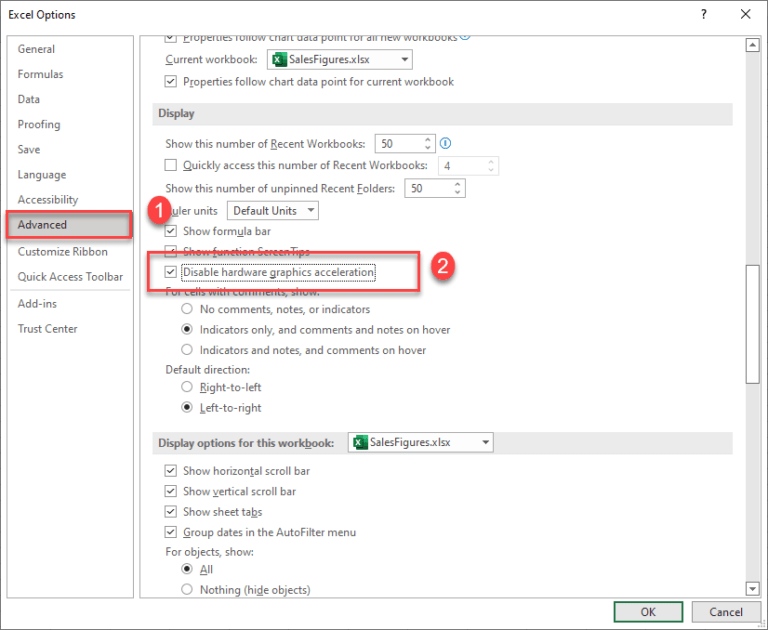768x630 pixels.
Task: Open Display options for this workbook dropdown
Action: (x=421, y=442)
